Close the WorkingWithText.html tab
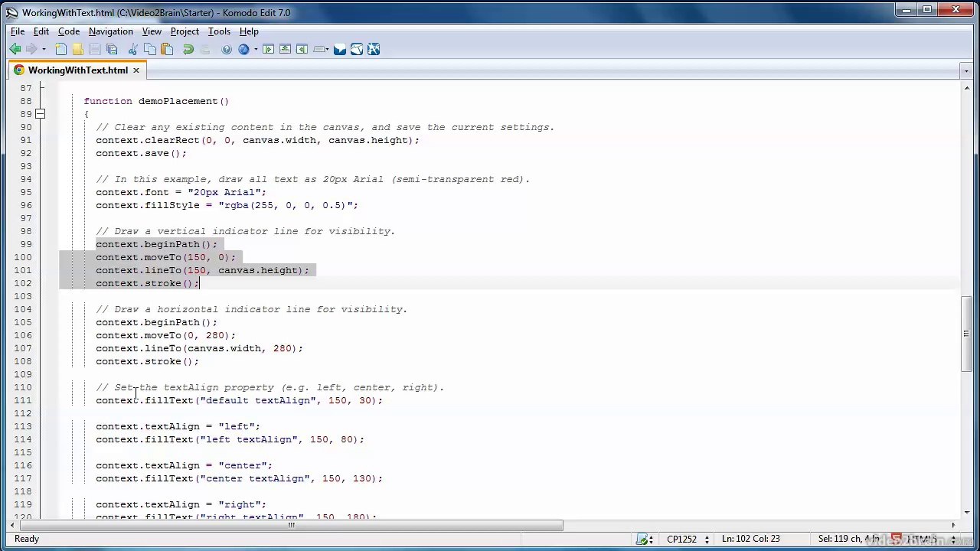Screen dimensions: 980x551 [136, 70]
